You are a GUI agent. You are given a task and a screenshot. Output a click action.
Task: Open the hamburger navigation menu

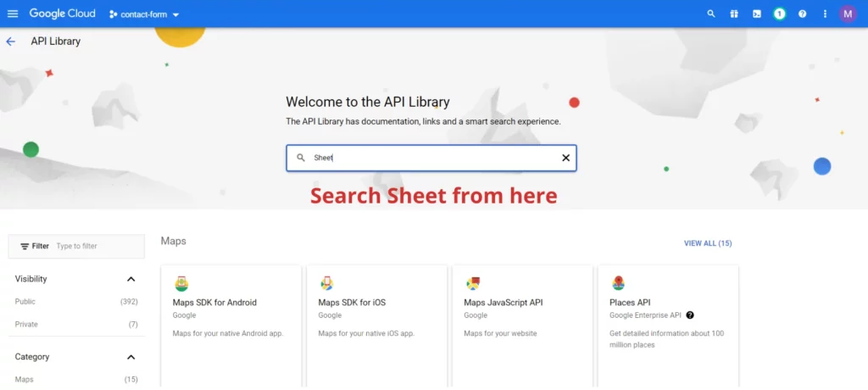coord(12,14)
